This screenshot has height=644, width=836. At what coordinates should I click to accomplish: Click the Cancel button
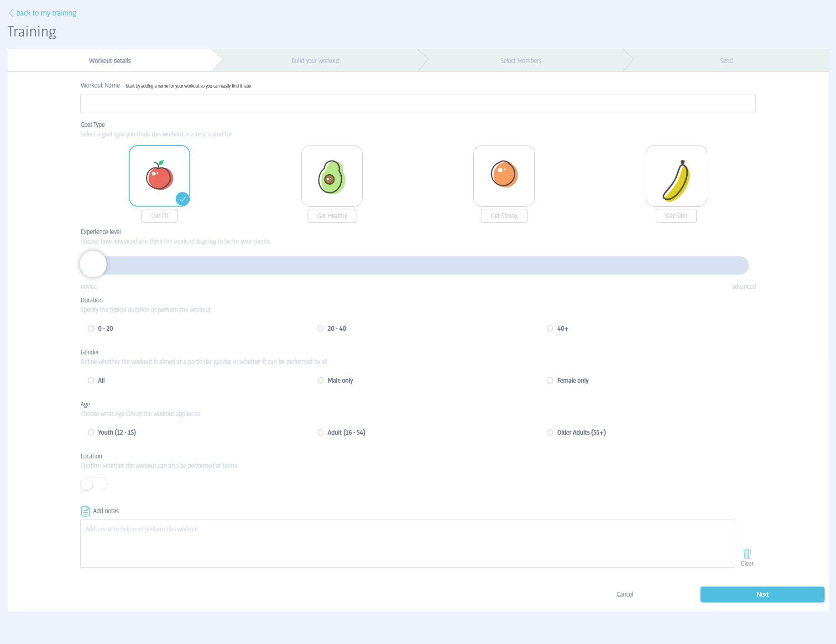point(625,594)
